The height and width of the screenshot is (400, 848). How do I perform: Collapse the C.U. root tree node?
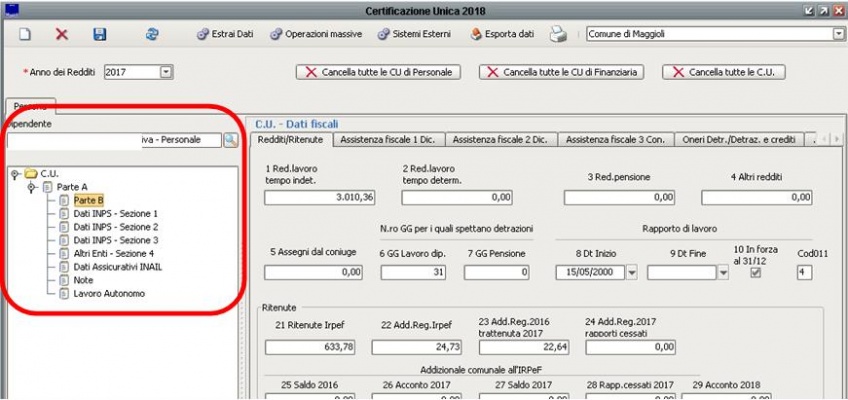tap(15, 174)
